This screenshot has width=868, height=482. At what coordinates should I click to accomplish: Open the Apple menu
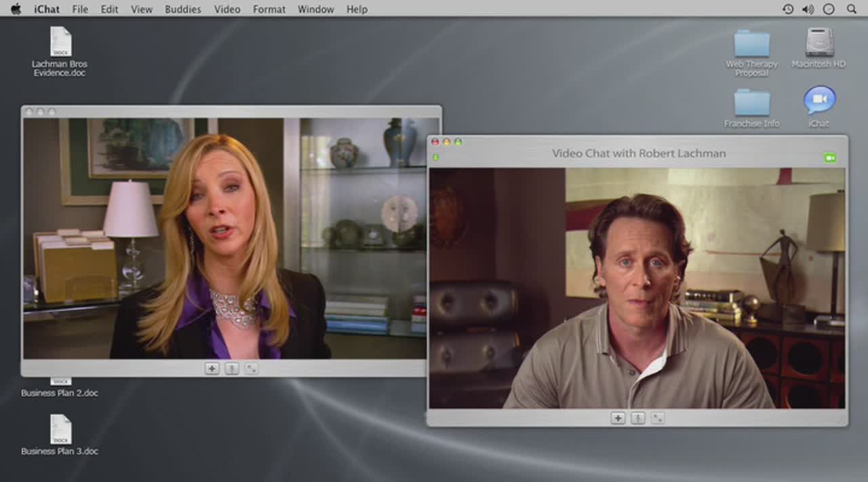pyautogui.click(x=16, y=9)
